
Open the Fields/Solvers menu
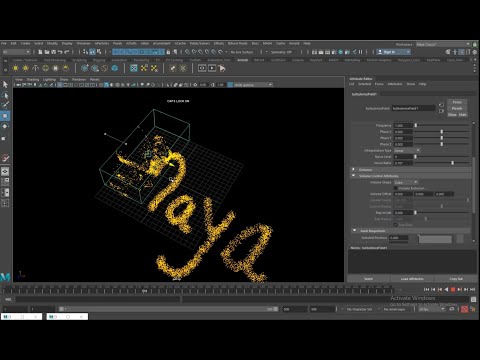[200, 43]
